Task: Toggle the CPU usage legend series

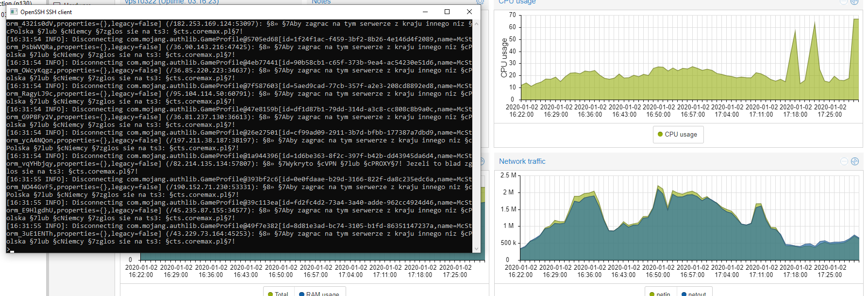Action: click(x=677, y=135)
